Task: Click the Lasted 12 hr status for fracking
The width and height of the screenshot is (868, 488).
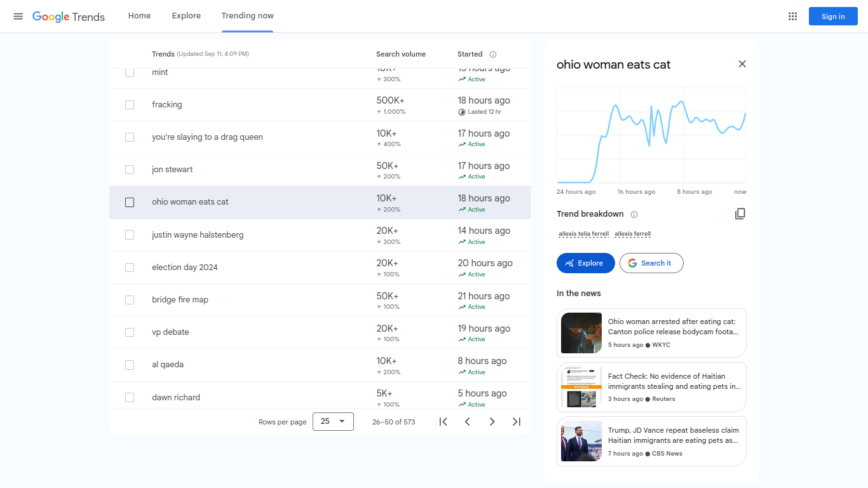Action: click(480, 112)
